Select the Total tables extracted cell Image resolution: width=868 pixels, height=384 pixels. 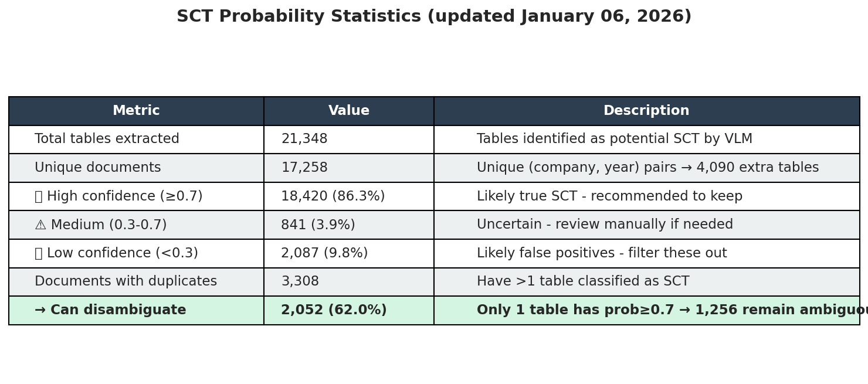click(x=136, y=140)
